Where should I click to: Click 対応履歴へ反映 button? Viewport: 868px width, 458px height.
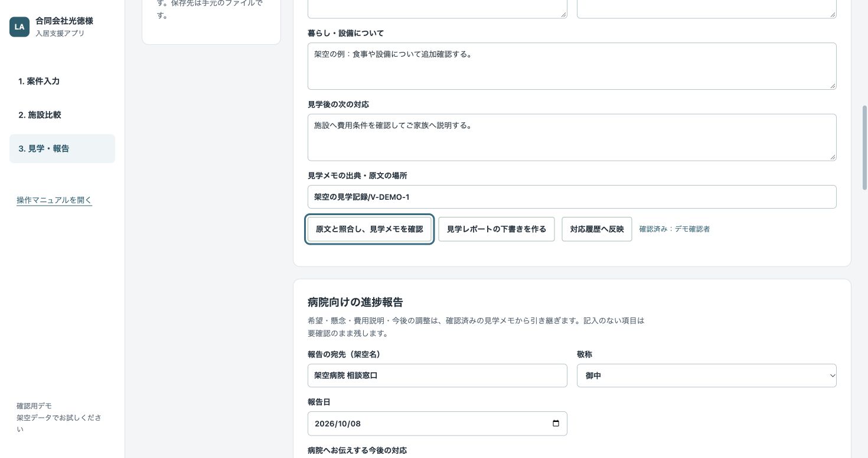[x=597, y=229]
